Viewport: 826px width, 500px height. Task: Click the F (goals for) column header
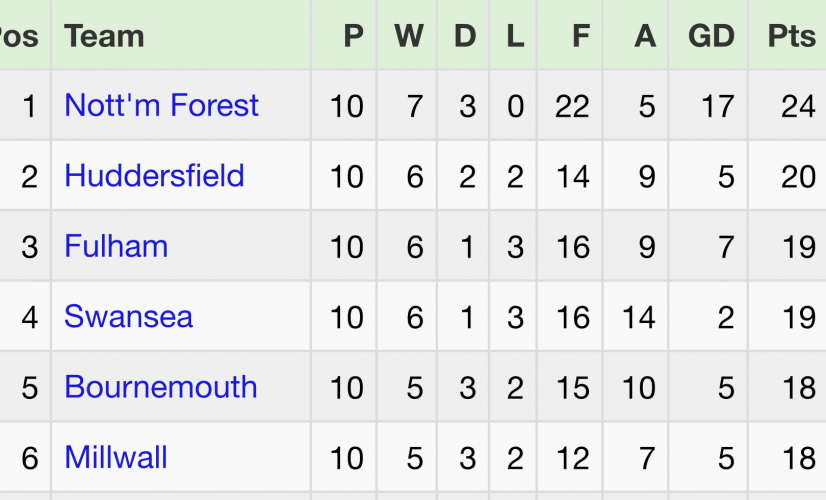[x=581, y=36]
